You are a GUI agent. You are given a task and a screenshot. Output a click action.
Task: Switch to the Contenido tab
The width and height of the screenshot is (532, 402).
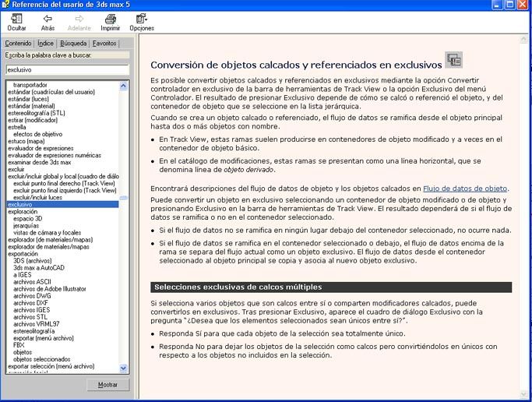(18, 44)
